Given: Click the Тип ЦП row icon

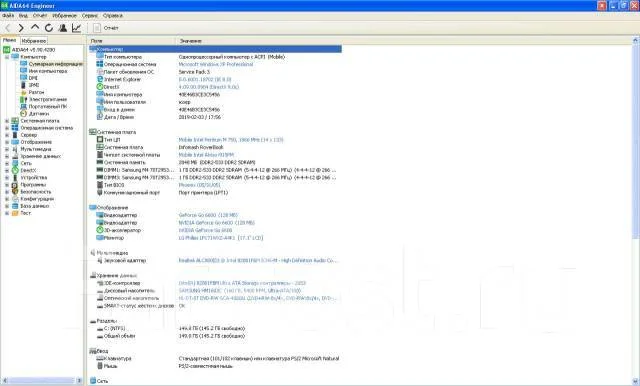Looking at the screenshot, I should click(x=100, y=140).
